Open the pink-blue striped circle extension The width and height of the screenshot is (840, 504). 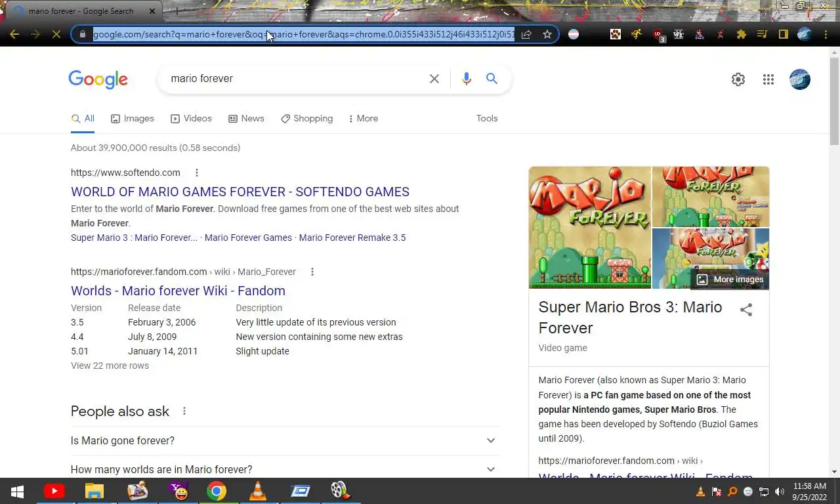point(574,34)
